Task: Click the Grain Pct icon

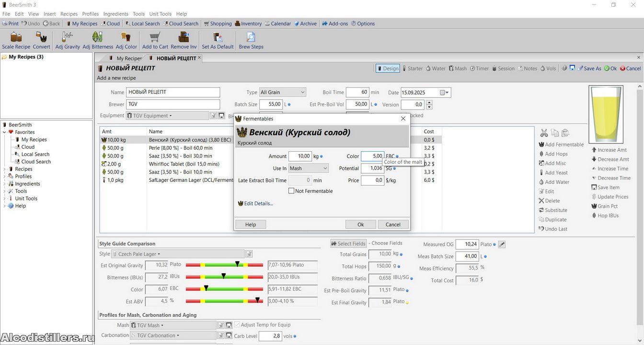Action: point(594,206)
